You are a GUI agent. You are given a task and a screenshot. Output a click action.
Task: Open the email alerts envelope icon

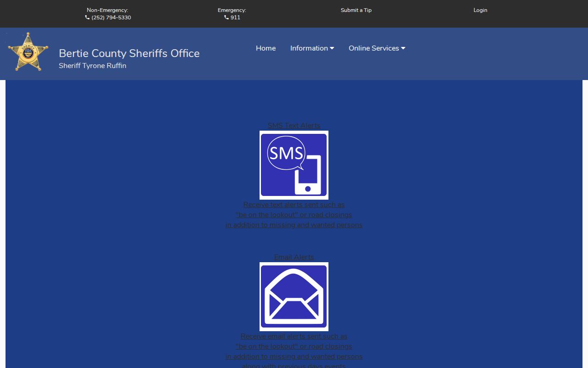tap(294, 297)
